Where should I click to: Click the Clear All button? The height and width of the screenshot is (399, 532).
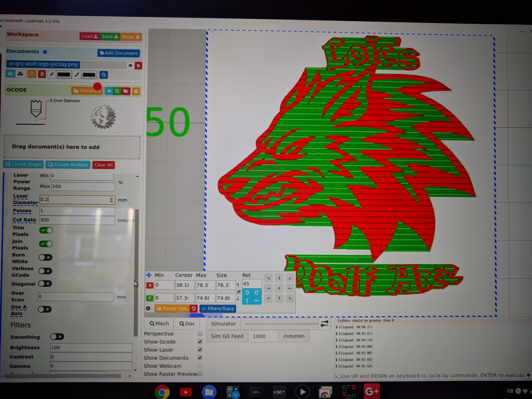point(103,165)
